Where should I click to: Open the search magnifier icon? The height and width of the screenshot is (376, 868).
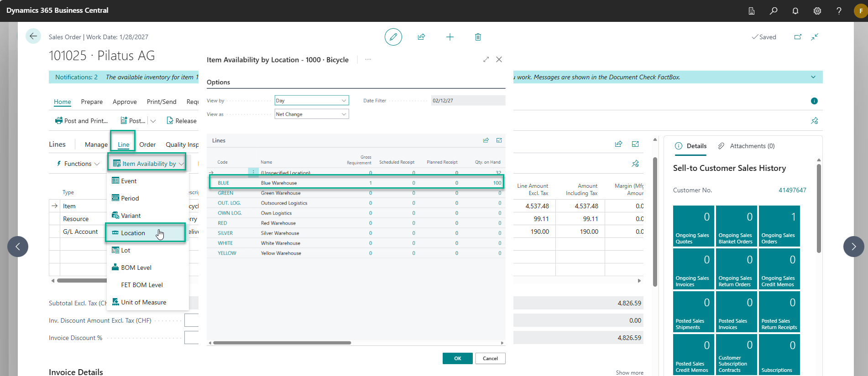pyautogui.click(x=773, y=10)
